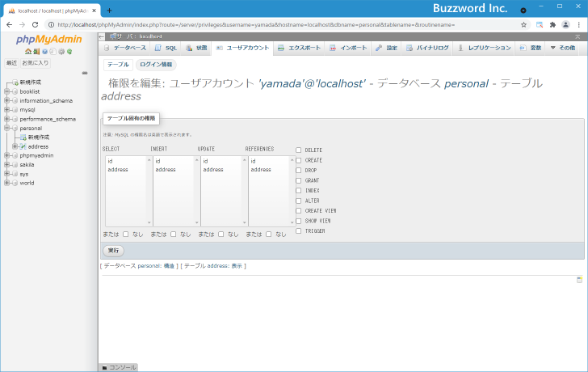Click browser forward arrow
Image resolution: width=588 pixels, height=372 pixels.
tap(22, 25)
